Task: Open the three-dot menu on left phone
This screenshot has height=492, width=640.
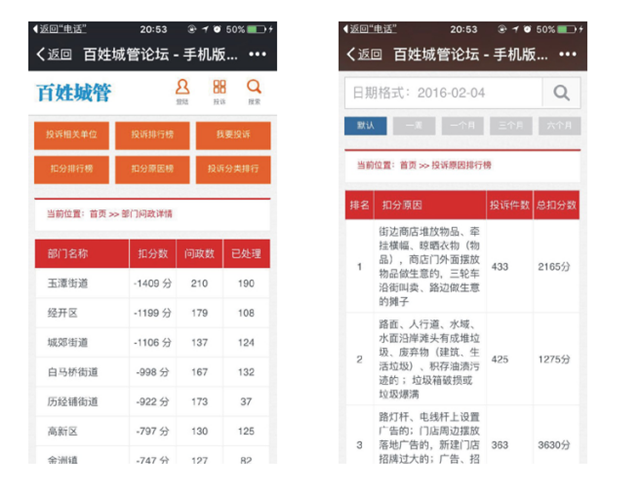Action: pyautogui.click(x=258, y=54)
